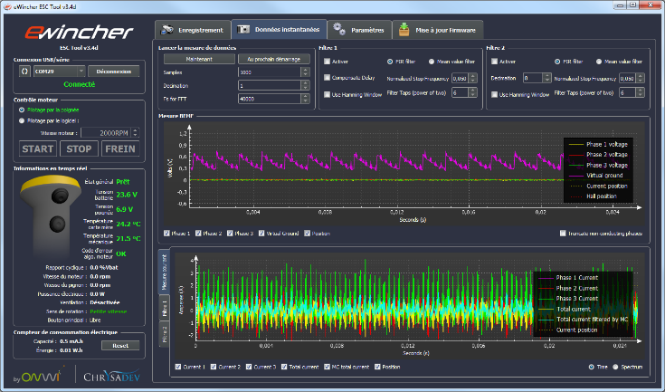Screen dimensions: 665x392
Task: Select the Données instantanées tab
Action: click(x=279, y=29)
